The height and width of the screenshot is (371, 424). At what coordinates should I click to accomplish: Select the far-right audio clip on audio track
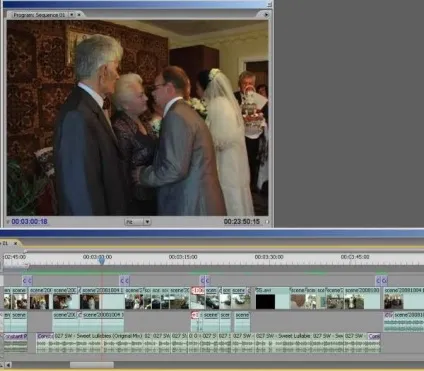click(403, 321)
